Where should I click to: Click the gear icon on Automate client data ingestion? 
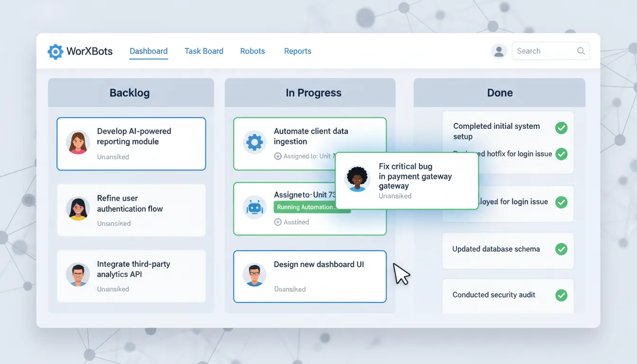click(x=255, y=141)
